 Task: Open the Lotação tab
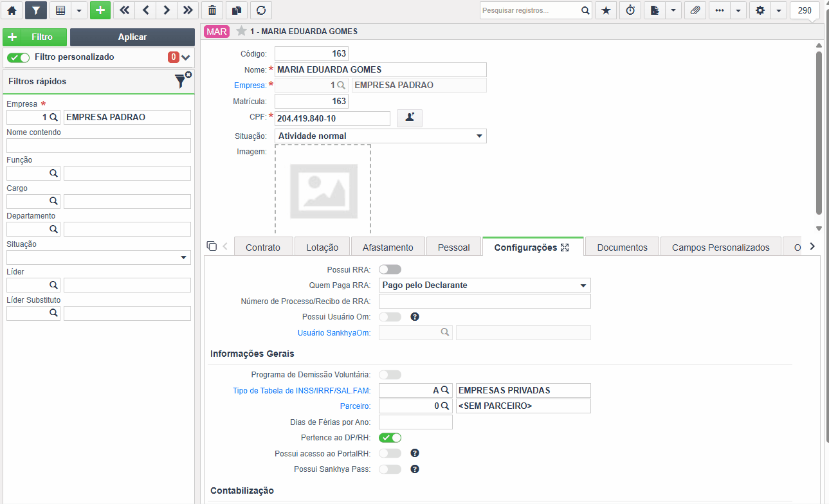[322, 248]
